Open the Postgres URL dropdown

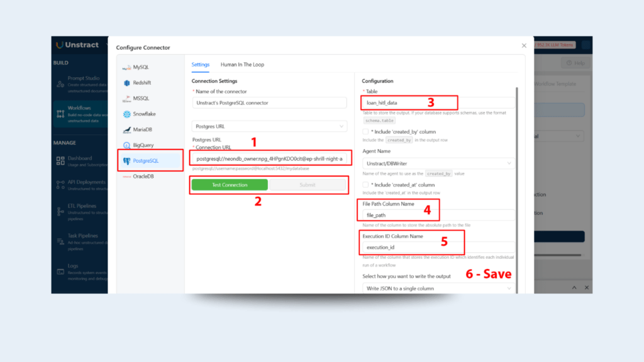pyautogui.click(x=269, y=126)
